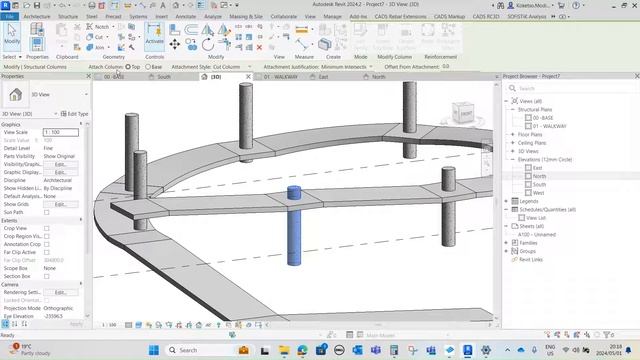Choose the Join geometry tool

pos(96,47)
